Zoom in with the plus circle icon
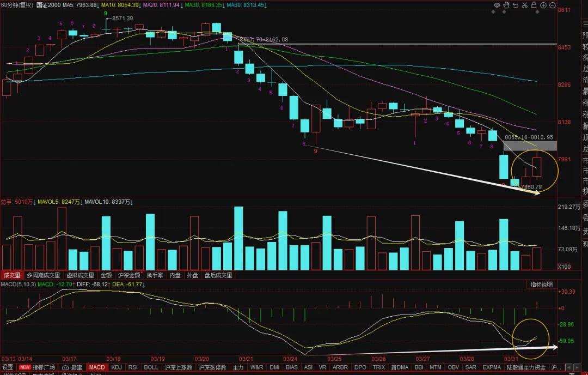This screenshot has width=588, height=375. point(543,5)
